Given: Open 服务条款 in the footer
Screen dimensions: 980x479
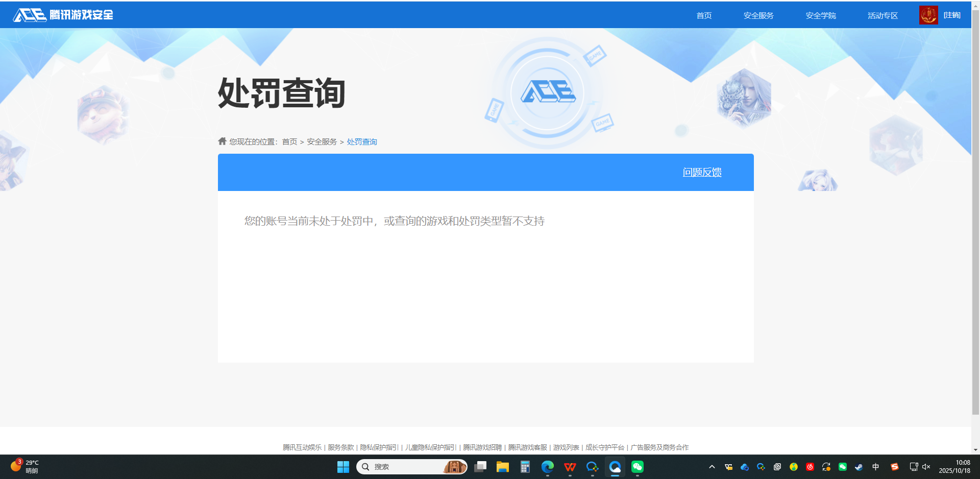Looking at the screenshot, I should click(x=340, y=447).
